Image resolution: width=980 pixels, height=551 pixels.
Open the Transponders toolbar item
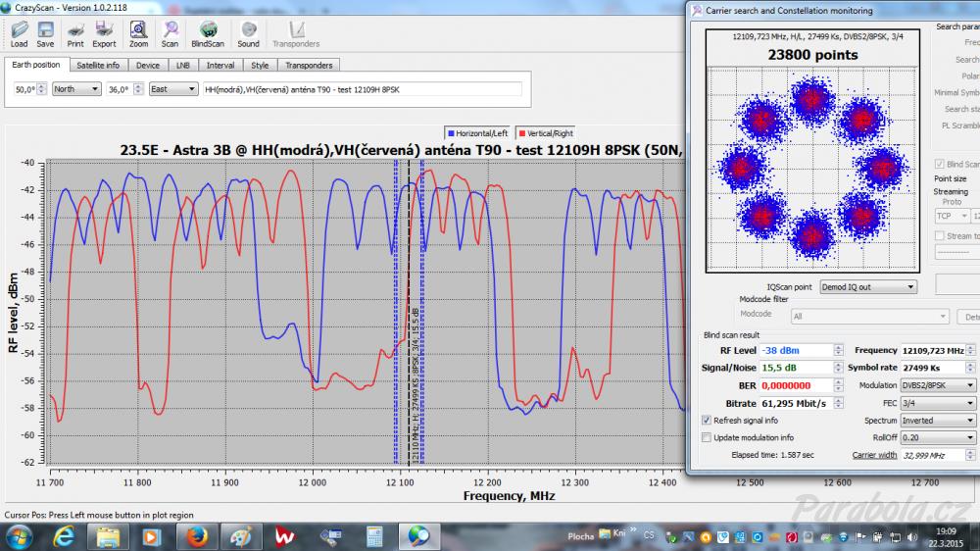point(296,34)
